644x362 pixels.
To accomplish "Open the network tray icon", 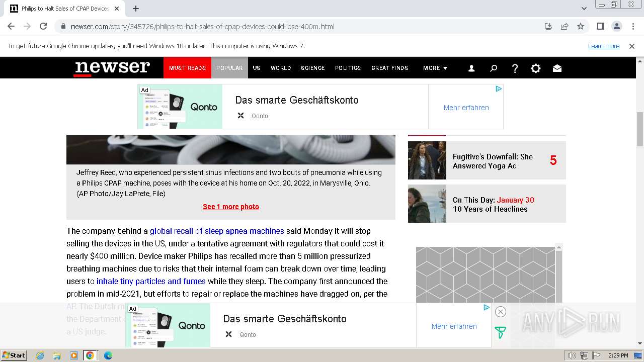I will pyautogui.click(x=584, y=355).
